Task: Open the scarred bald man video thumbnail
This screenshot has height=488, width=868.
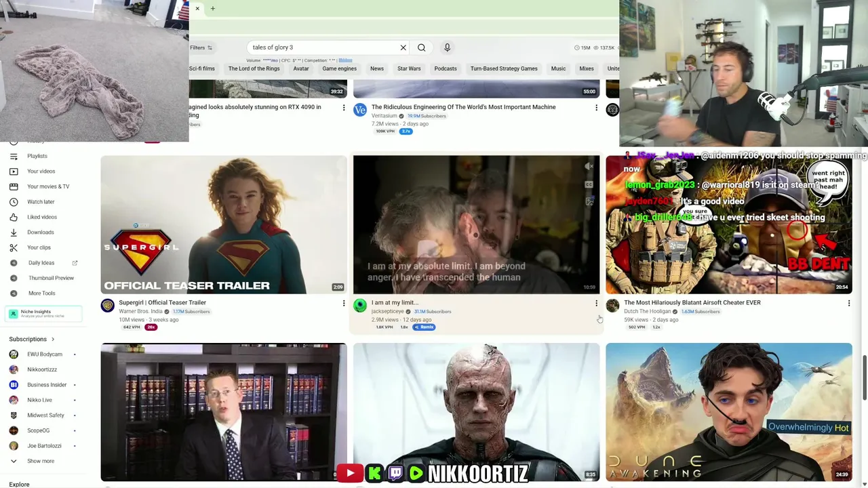Action: point(476,412)
